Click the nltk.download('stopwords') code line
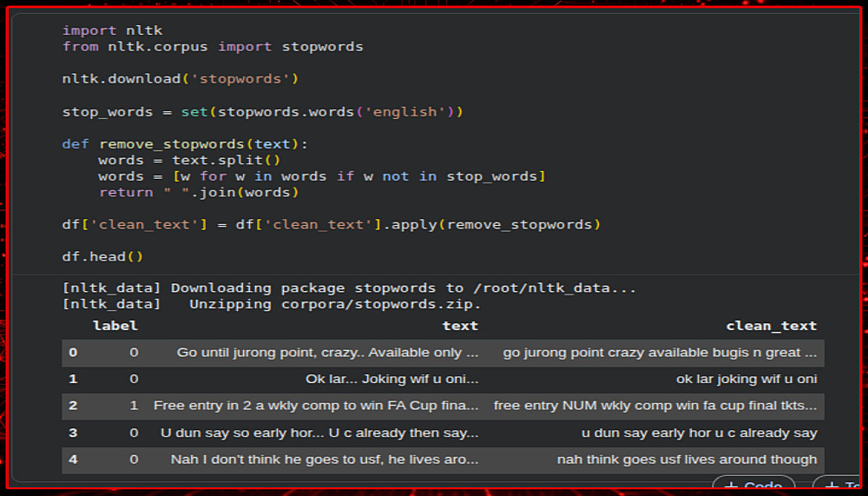 tap(181, 79)
